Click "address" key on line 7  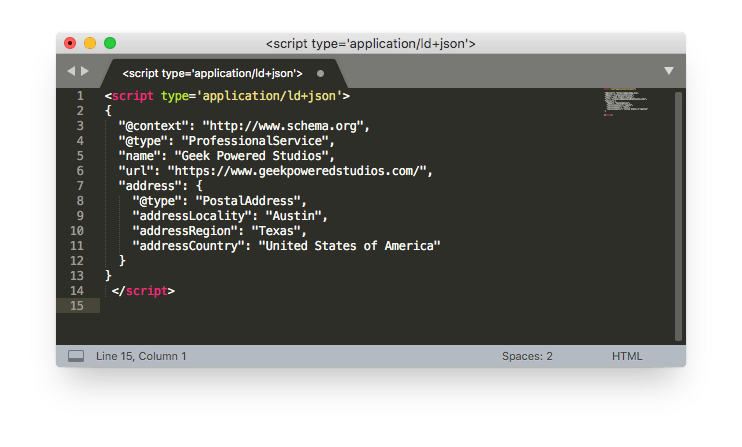150,186
